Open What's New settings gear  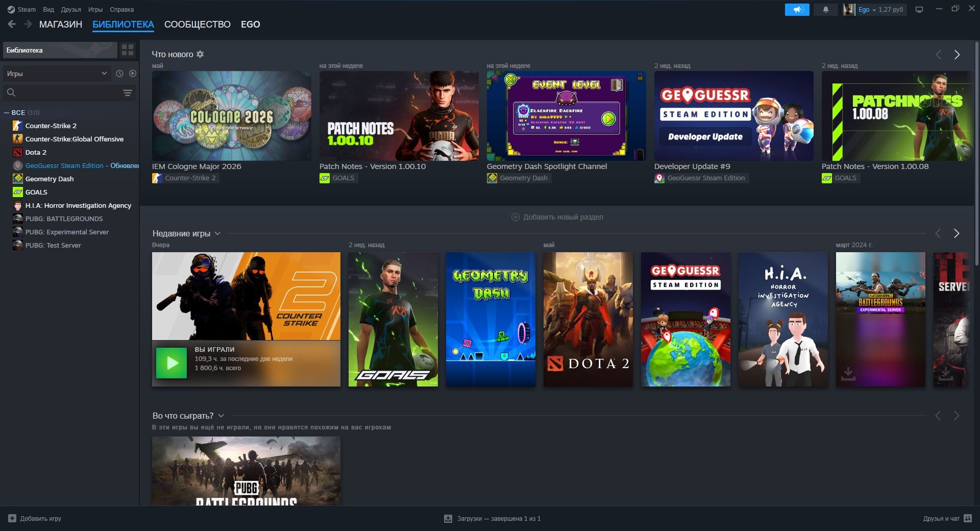click(x=200, y=54)
